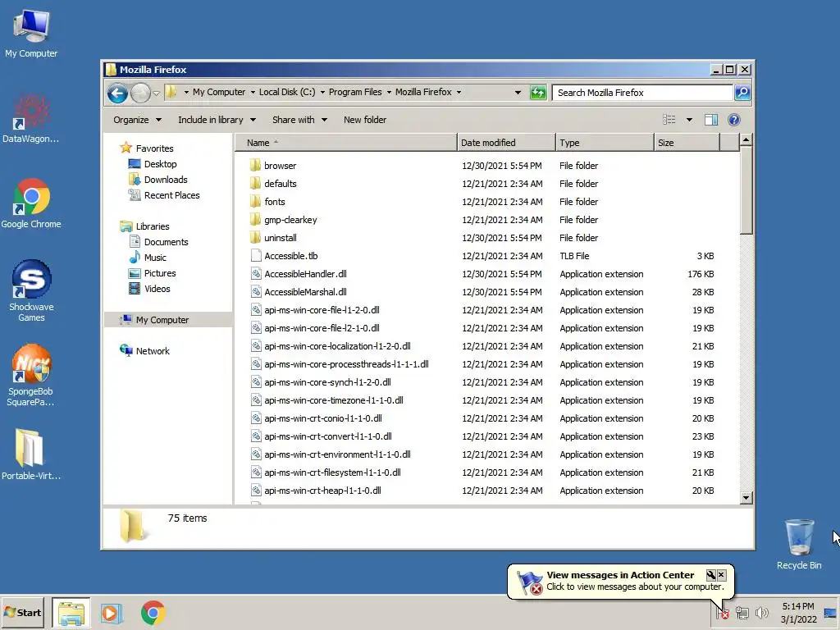This screenshot has width=840, height=630.
Task: Open the Start menu
Action: (x=24, y=613)
